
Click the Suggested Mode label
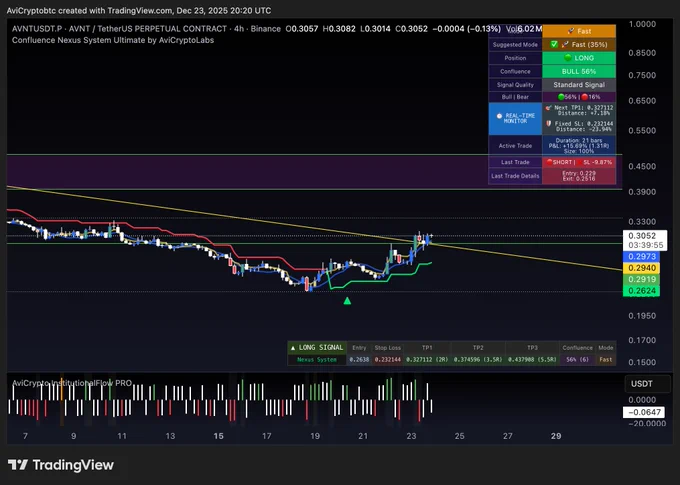tap(515, 45)
